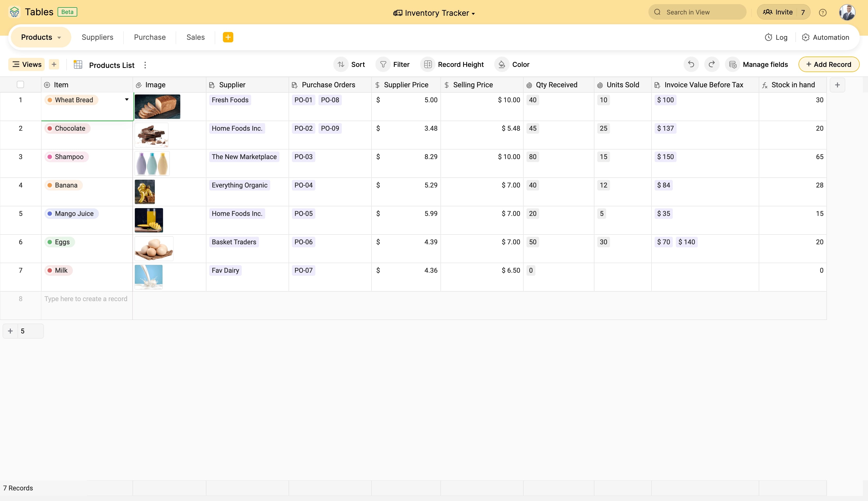Click the redo arrow icon

pos(712,64)
